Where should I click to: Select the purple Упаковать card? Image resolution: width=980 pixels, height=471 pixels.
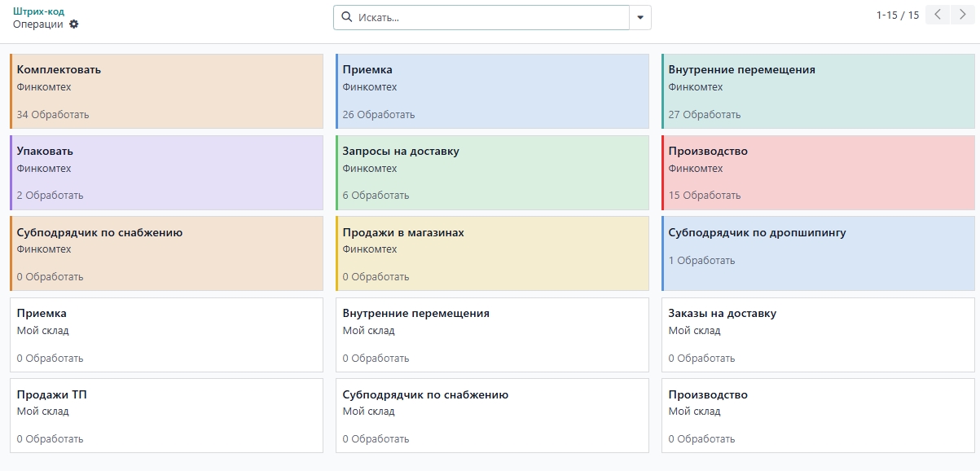(166, 173)
